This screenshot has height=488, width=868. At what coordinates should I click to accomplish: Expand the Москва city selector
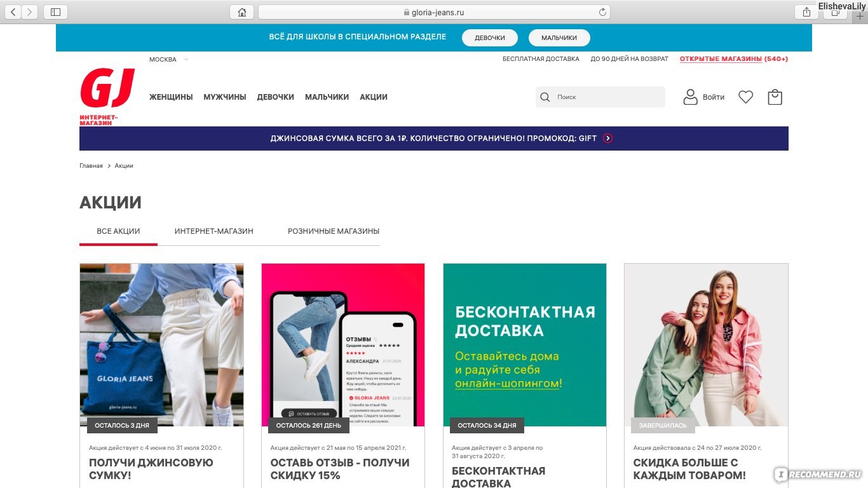click(168, 59)
